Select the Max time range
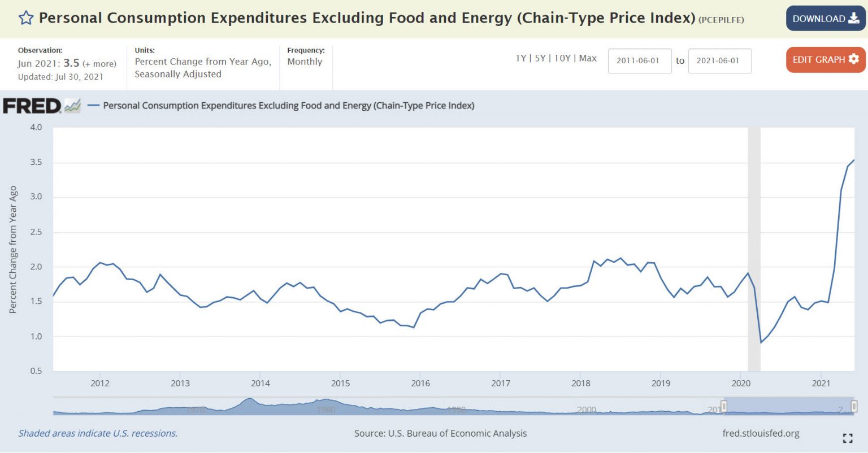The image size is (868, 453). pos(588,58)
